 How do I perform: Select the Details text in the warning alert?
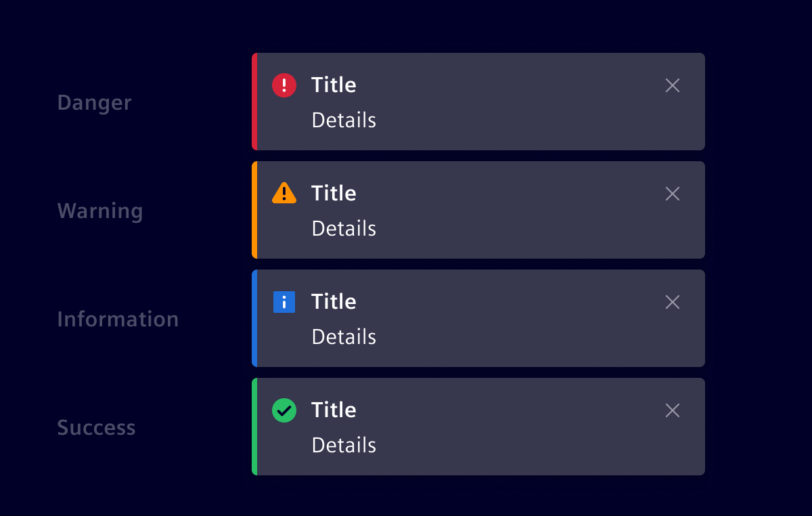[x=344, y=229]
